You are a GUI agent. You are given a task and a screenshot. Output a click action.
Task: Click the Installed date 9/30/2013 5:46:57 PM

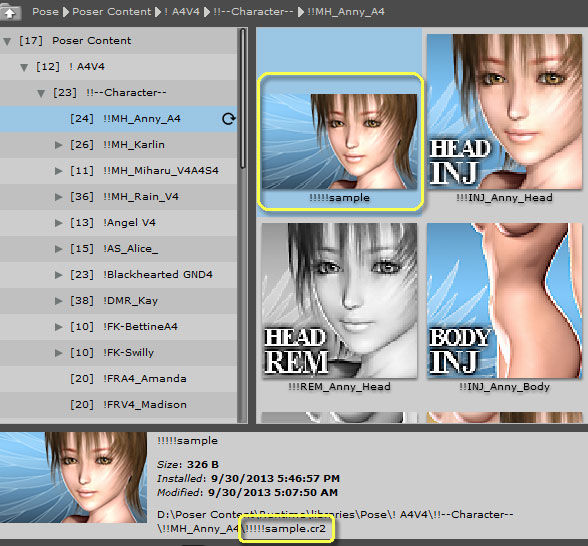tap(248, 478)
